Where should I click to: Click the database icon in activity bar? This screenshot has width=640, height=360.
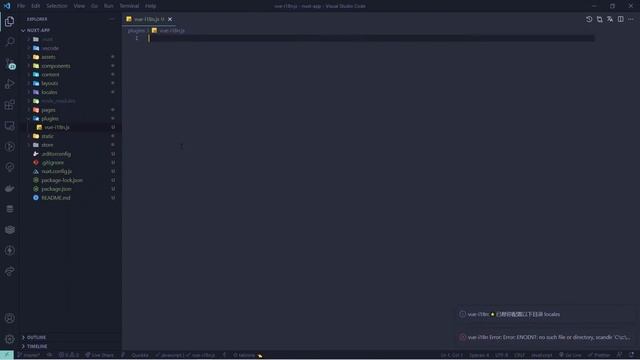(x=9, y=209)
